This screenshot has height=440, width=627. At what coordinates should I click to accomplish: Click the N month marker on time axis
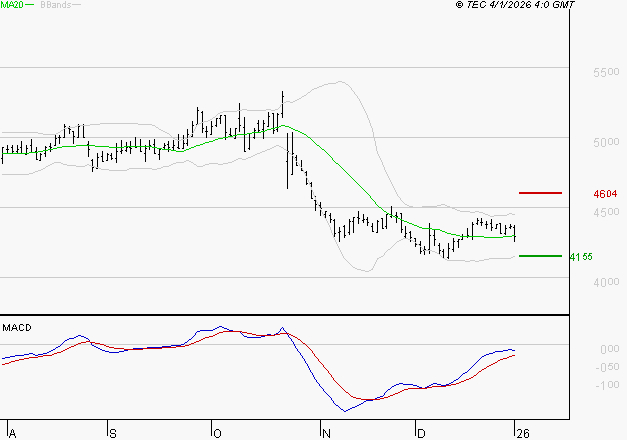(326, 434)
